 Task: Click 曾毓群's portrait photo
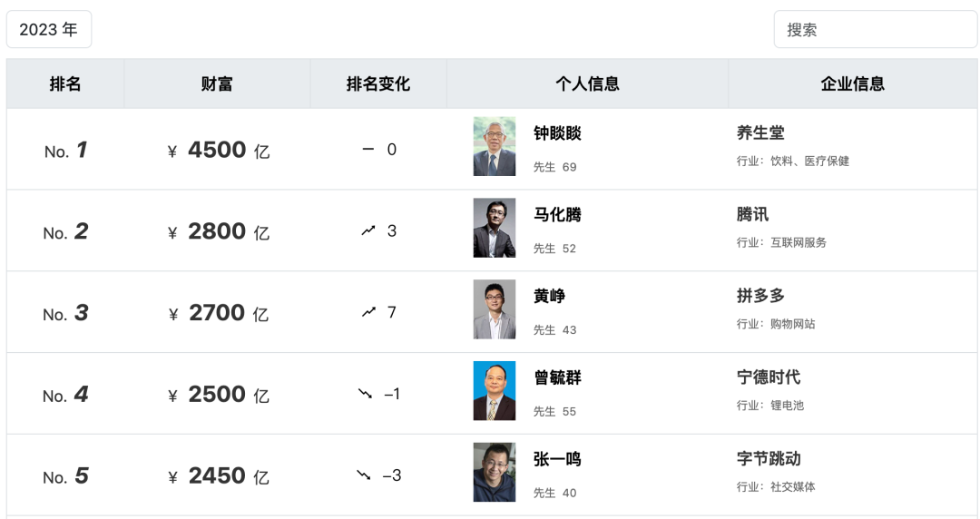coord(495,391)
